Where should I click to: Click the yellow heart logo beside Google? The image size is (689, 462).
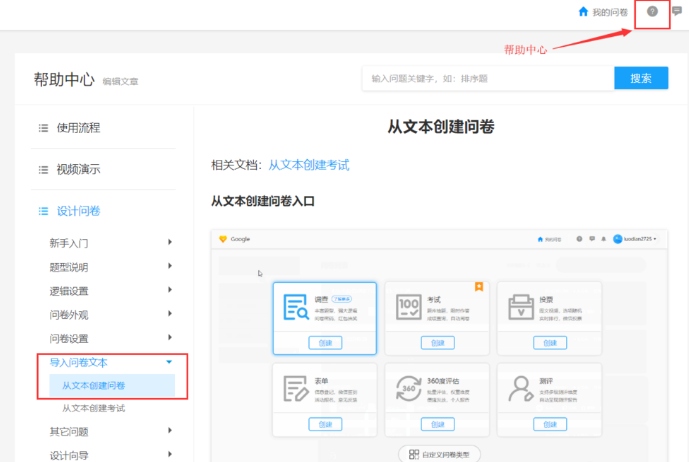pyautogui.click(x=223, y=239)
